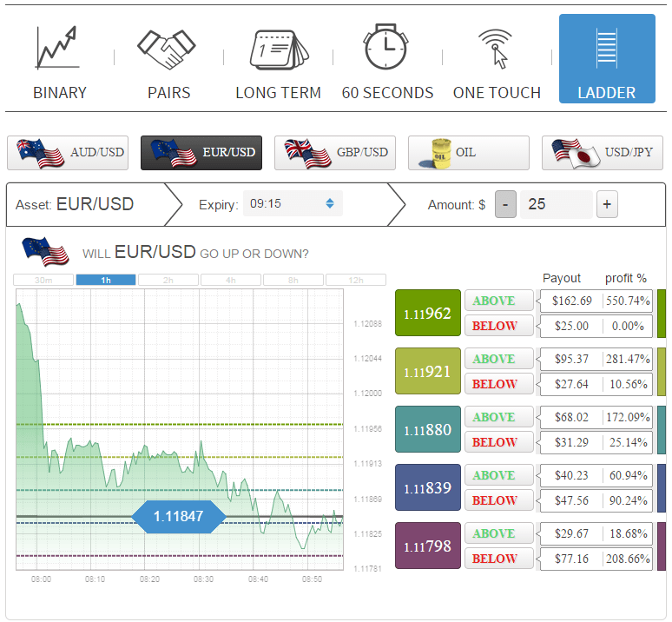Screen dimensions: 672x622
Task: Choose BELOW for level 1.11962
Action: click(x=499, y=326)
